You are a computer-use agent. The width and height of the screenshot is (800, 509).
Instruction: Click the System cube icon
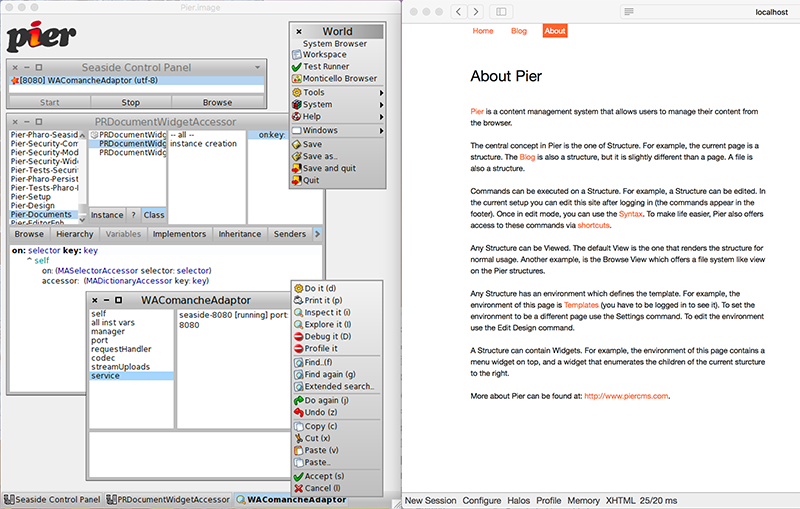pos(297,105)
